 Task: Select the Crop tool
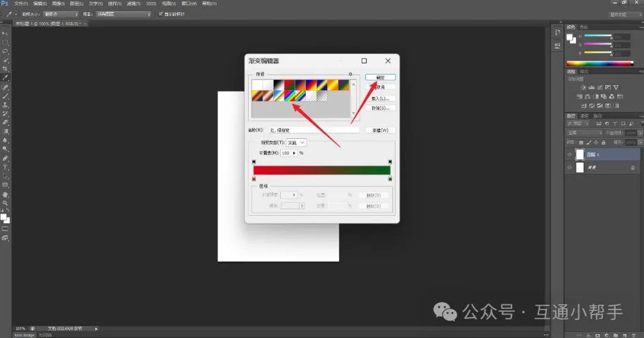[x=5, y=69]
